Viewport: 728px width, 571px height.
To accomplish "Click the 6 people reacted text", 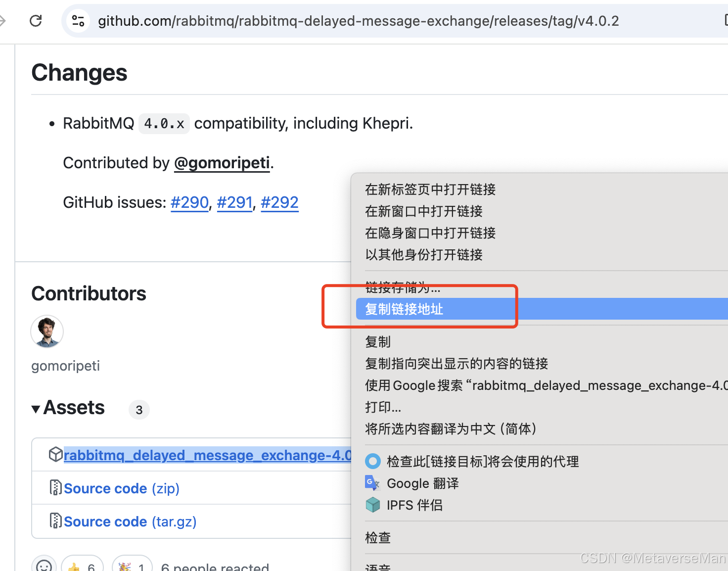I will 215,567.
